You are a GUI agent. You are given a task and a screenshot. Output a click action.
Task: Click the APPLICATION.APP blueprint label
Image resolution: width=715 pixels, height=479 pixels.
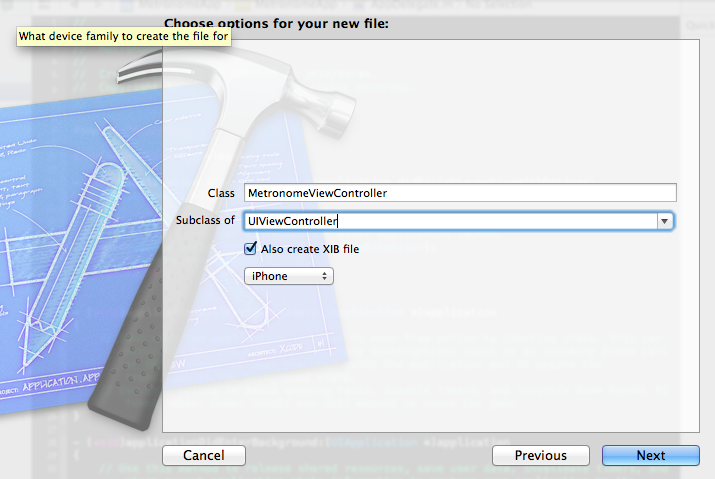(x=61, y=381)
